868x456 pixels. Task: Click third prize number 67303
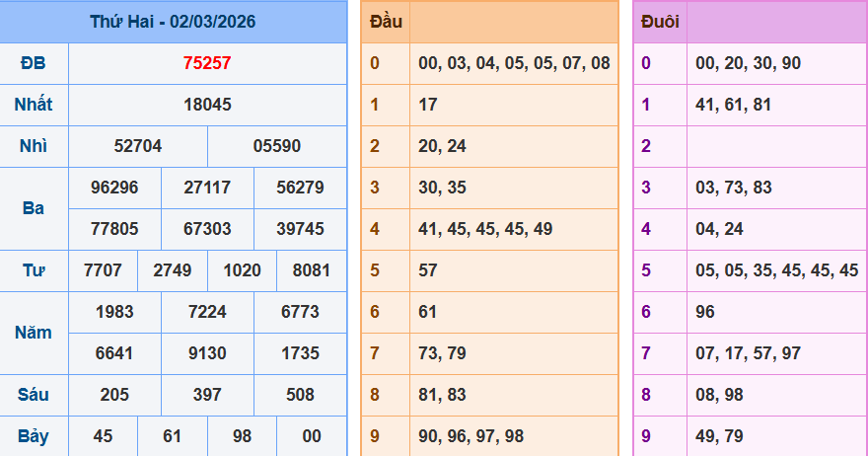pyautogui.click(x=207, y=229)
